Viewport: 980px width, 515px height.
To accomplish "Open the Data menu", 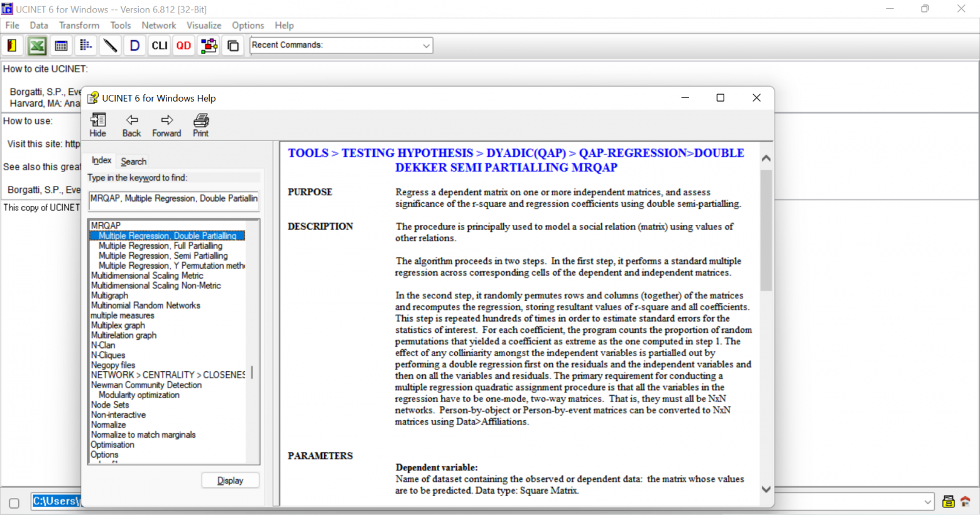I will [x=39, y=25].
